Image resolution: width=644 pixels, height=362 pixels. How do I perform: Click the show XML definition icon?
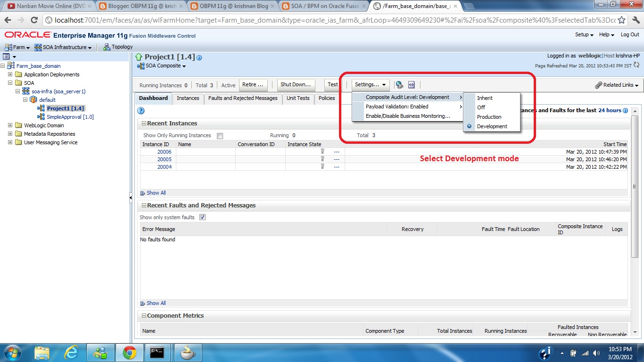[x=412, y=85]
